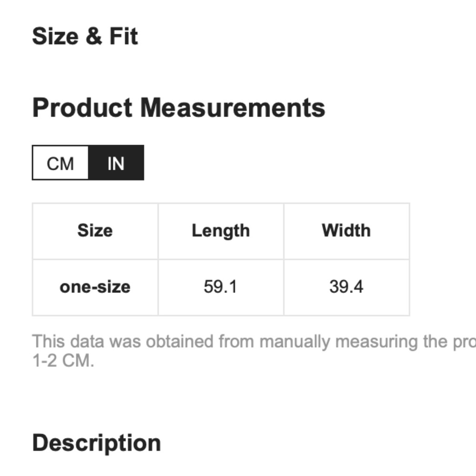Click the ampersand in Size & Fit
The height and width of the screenshot is (476, 476).
(x=93, y=37)
